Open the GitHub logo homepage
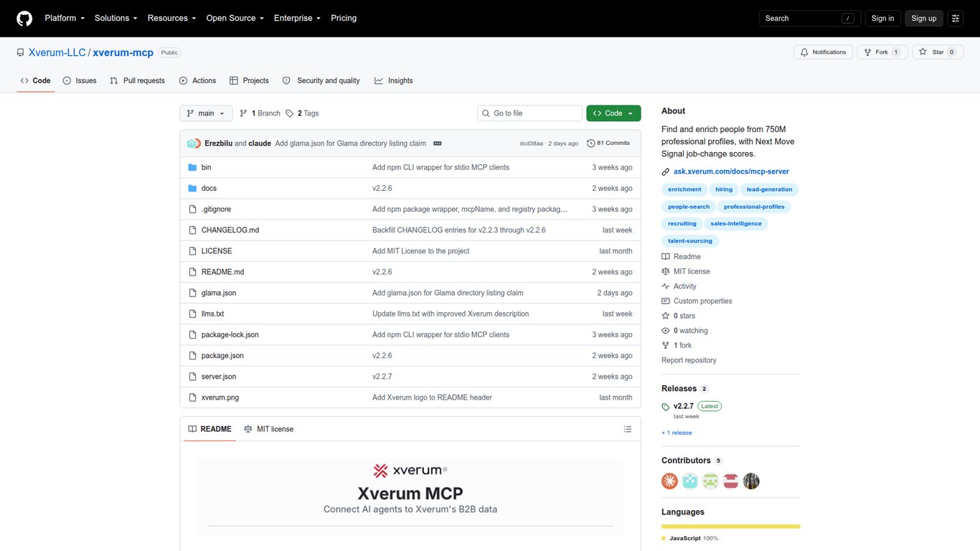980x551 pixels. point(24,18)
